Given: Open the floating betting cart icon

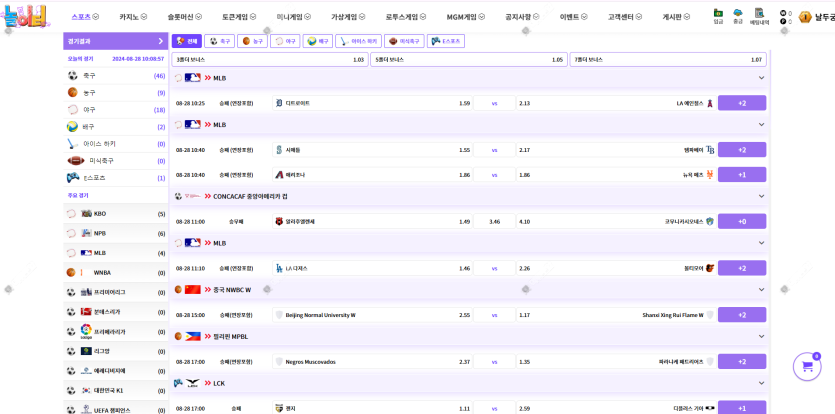Looking at the screenshot, I should [x=807, y=367].
